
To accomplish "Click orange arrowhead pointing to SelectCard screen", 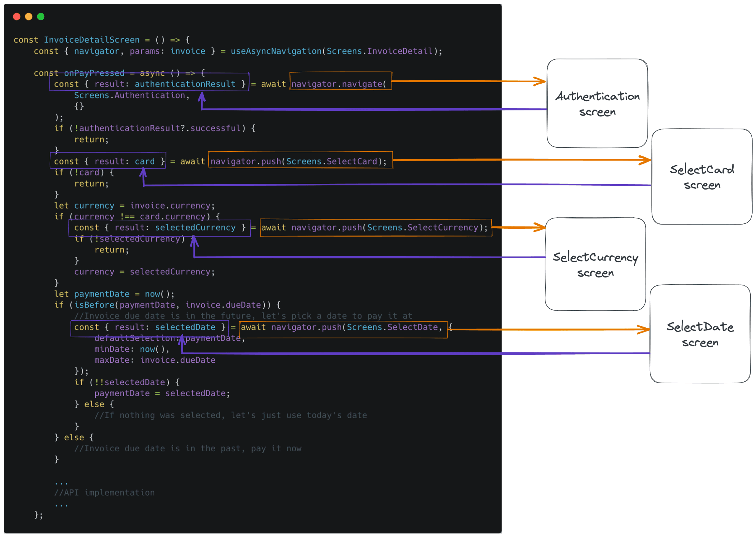I will [x=645, y=160].
